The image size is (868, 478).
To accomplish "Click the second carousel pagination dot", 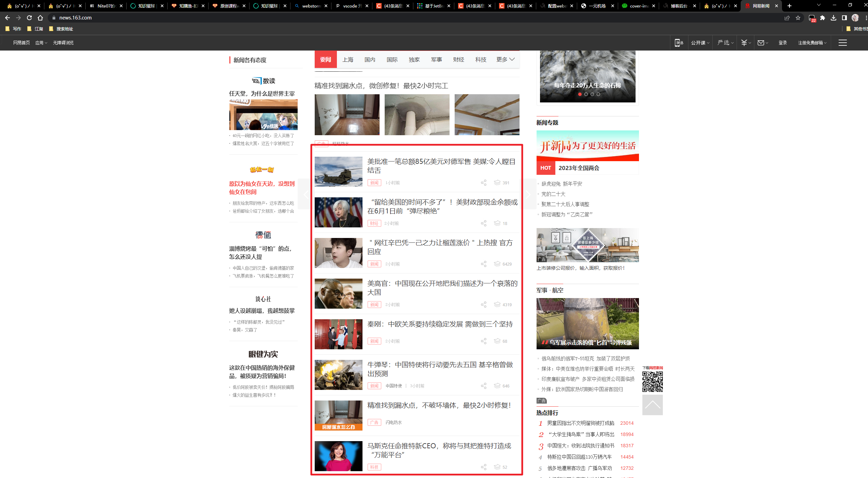I will point(586,94).
